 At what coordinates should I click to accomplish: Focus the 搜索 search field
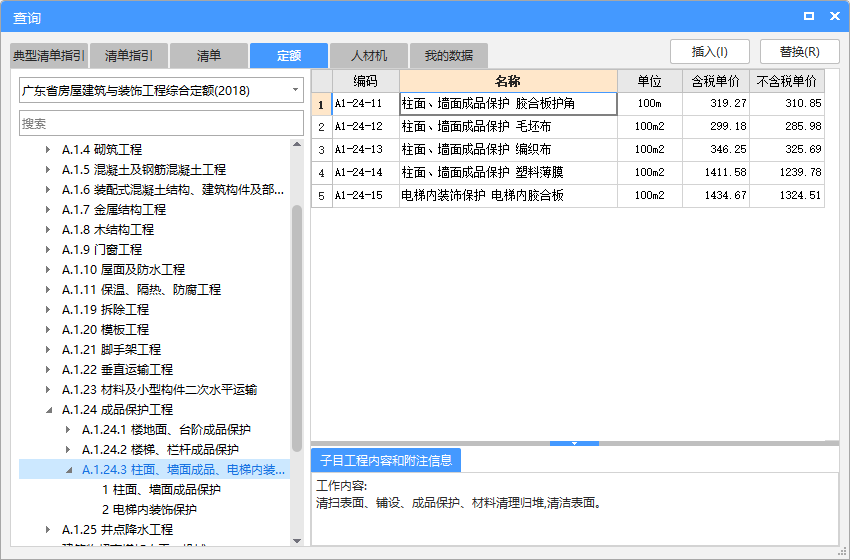162,124
